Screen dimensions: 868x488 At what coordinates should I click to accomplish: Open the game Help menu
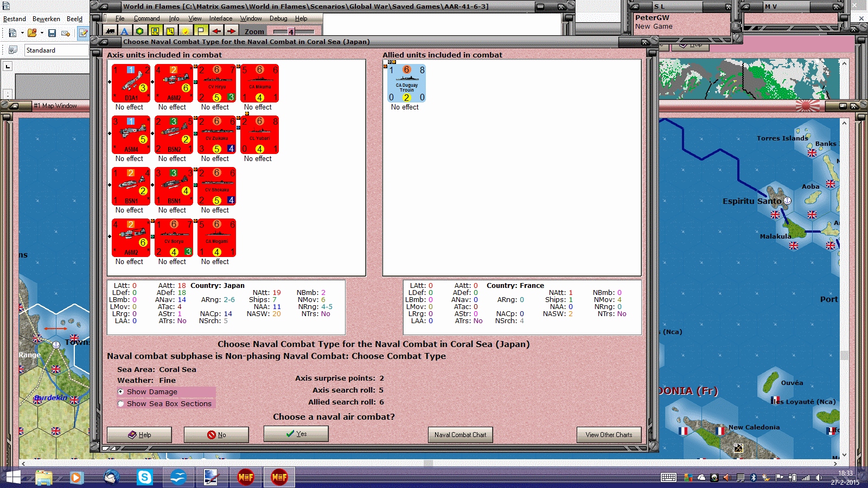tap(301, 18)
